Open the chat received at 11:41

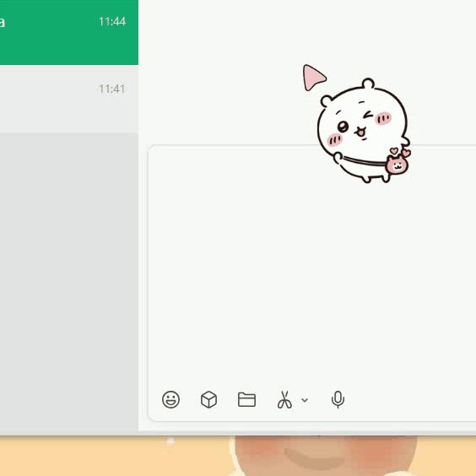point(69,99)
